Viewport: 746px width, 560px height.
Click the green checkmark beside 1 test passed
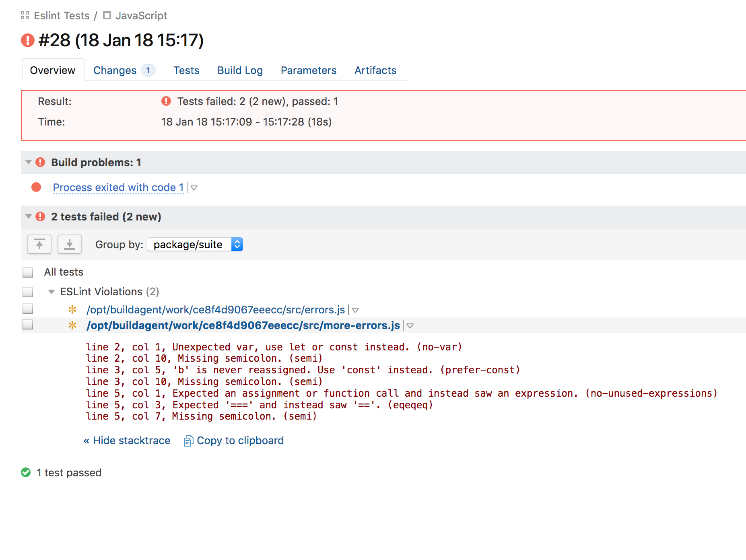point(26,472)
